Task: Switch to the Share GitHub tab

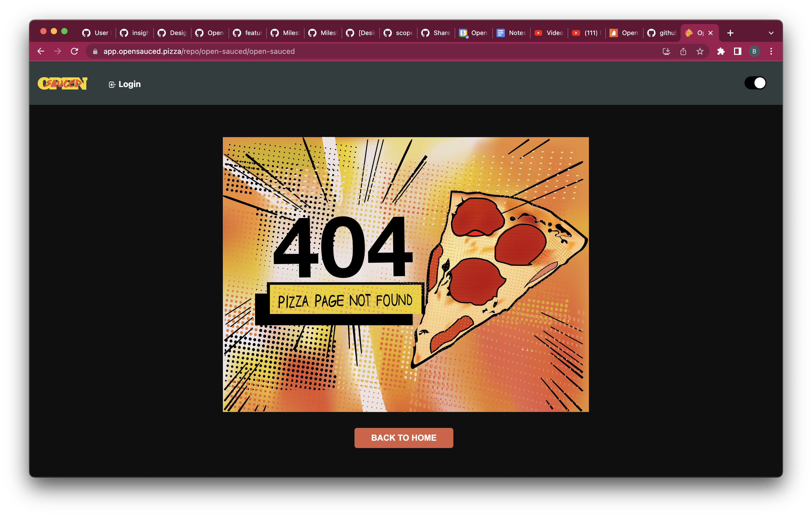Action: [436, 33]
